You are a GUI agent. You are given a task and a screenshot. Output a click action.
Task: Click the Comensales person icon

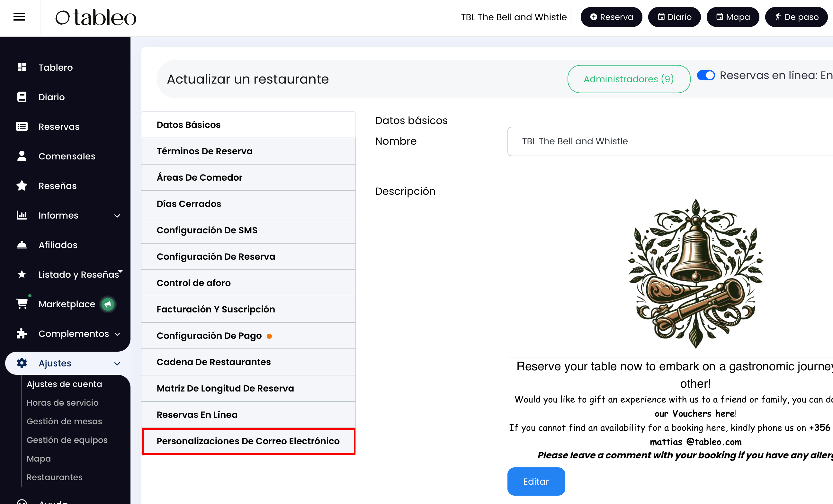(22, 156)
